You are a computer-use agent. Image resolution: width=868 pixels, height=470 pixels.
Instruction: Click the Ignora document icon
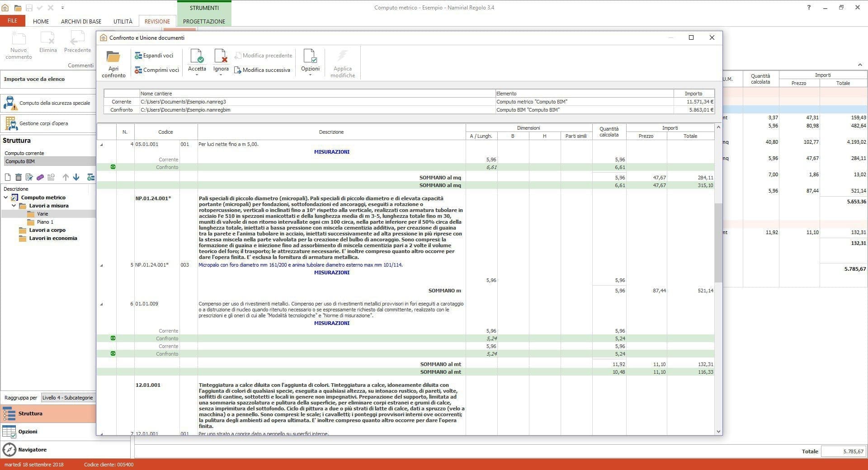point(221,56)
